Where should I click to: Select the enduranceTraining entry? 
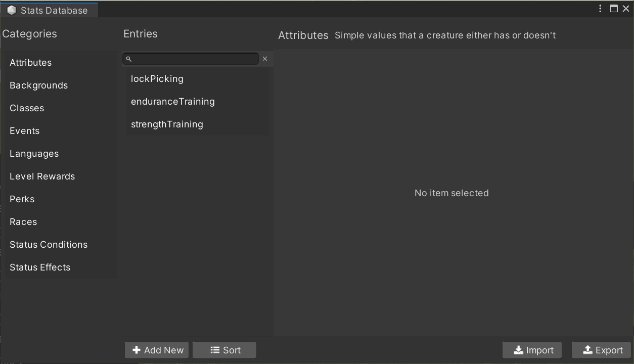pyautogui.click(x=173, y=102)
